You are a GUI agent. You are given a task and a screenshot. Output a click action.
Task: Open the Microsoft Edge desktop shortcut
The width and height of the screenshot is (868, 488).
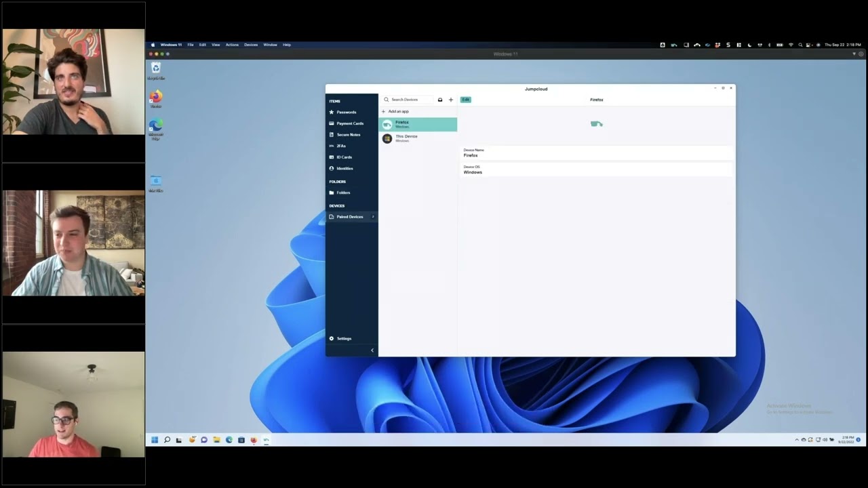coord(156,129)
